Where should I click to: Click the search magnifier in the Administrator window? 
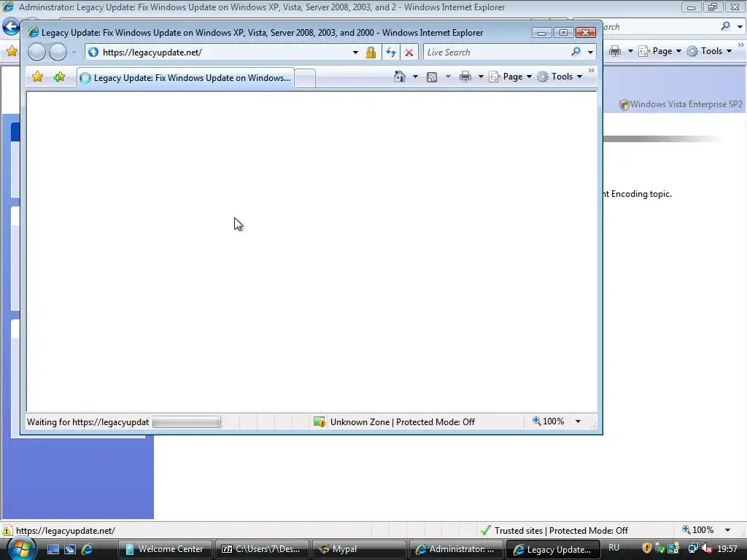[x=725, y=26]
